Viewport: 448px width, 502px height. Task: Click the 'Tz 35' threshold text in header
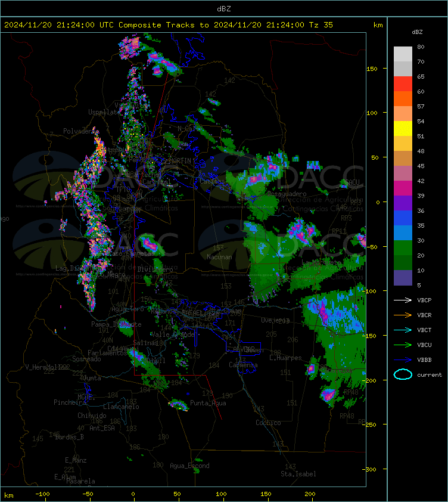tap(321, 25)
